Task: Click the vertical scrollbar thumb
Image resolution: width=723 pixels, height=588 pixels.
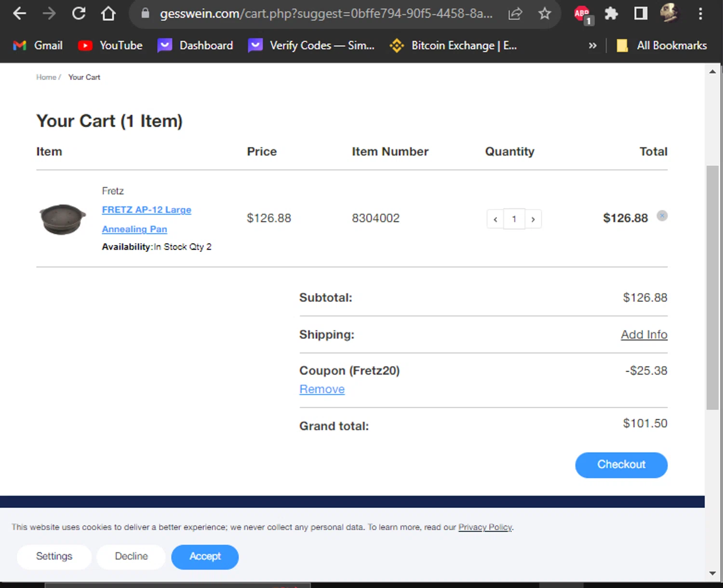Action: tap(712, 287)
